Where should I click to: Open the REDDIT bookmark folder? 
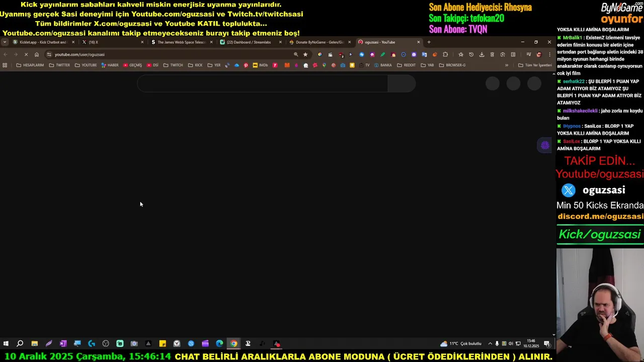(407, 65)
